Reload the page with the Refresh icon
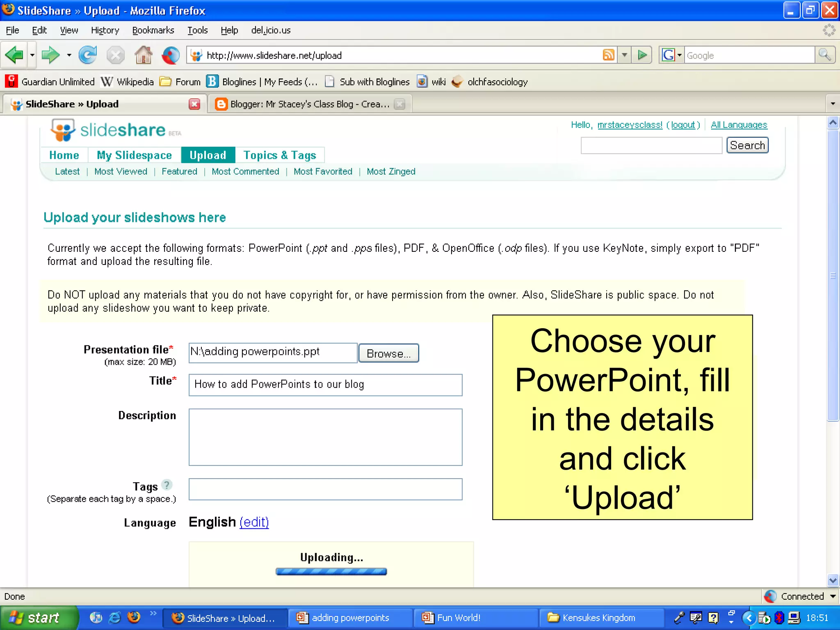Viewport: 840px width, 630px height. pyautogui.click(x=88, y=55)
